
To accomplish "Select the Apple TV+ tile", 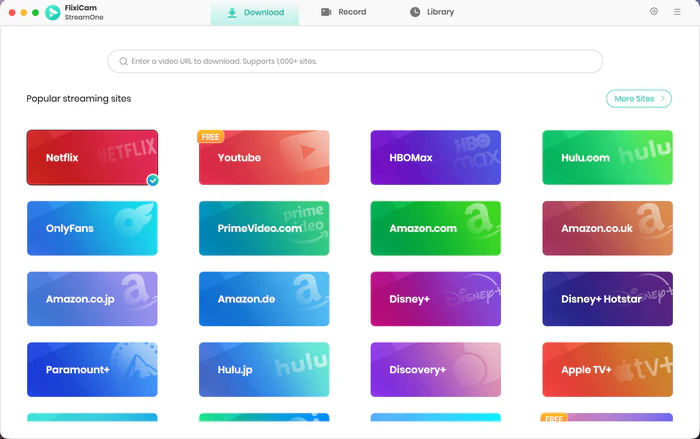I will pos(607,370).
